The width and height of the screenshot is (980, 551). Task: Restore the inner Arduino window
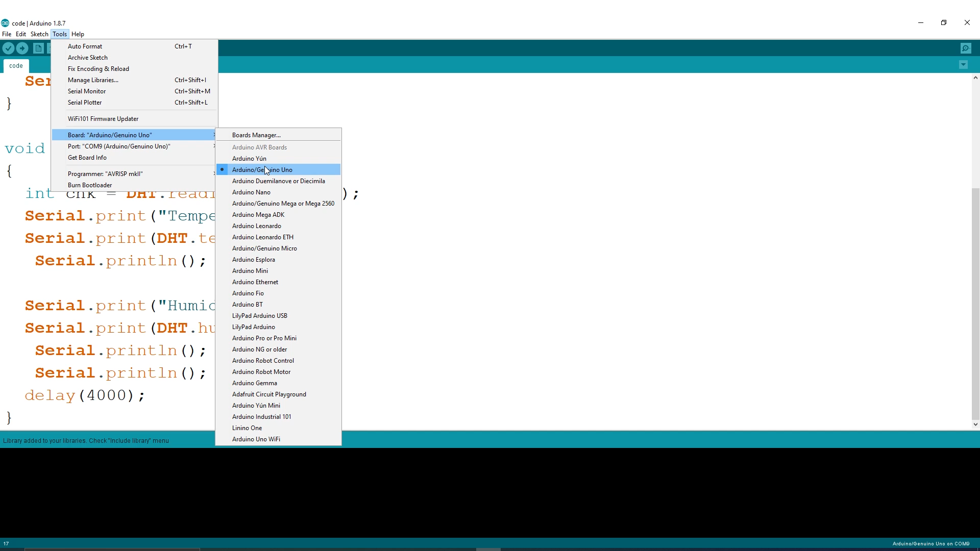pyautogui.click(x=944, y=22)
